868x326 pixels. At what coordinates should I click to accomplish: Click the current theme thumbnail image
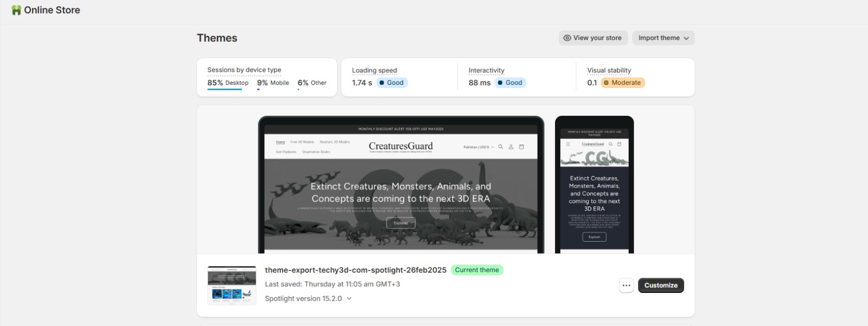232,285
